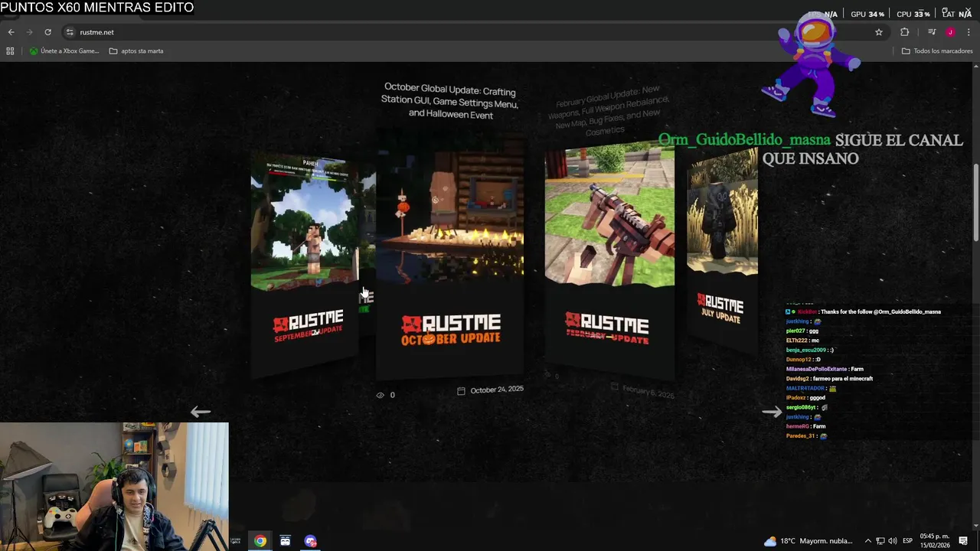Image resolution: width=980 pixels, height=551 pixels.
Task: Open the aptos sta marta bookmark folder
Action: click(136, 51)
